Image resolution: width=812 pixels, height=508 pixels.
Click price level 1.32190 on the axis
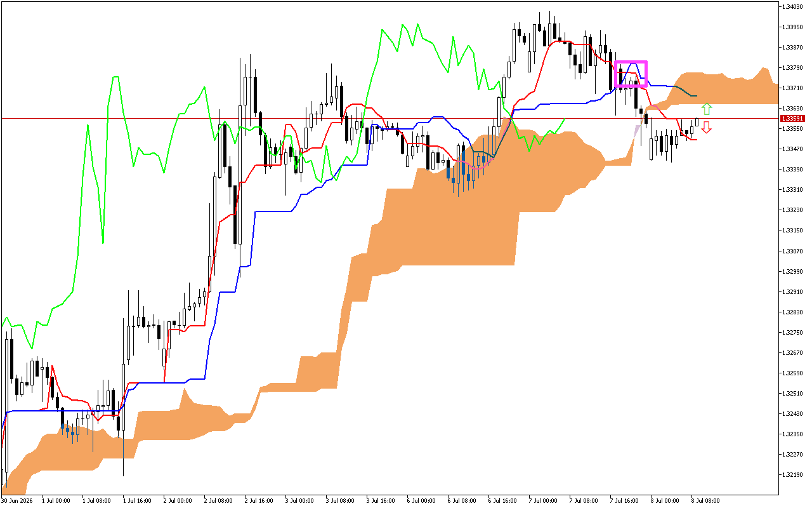click(x=793, y=475)
